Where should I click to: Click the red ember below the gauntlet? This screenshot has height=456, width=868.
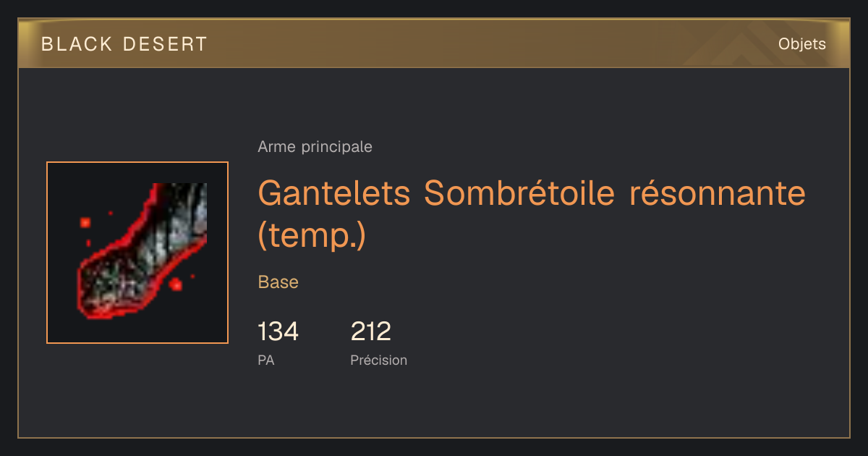click(x=175, y=285)
